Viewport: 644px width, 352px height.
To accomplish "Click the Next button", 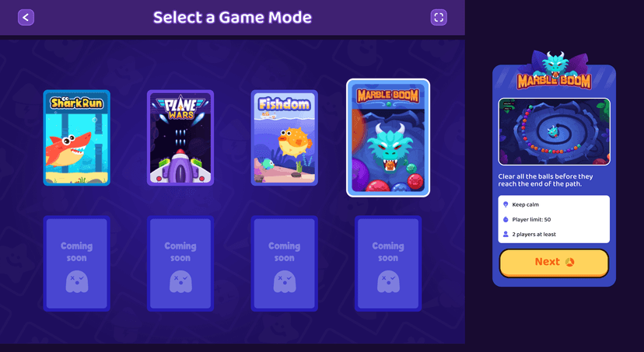I will tap(554, 263).
